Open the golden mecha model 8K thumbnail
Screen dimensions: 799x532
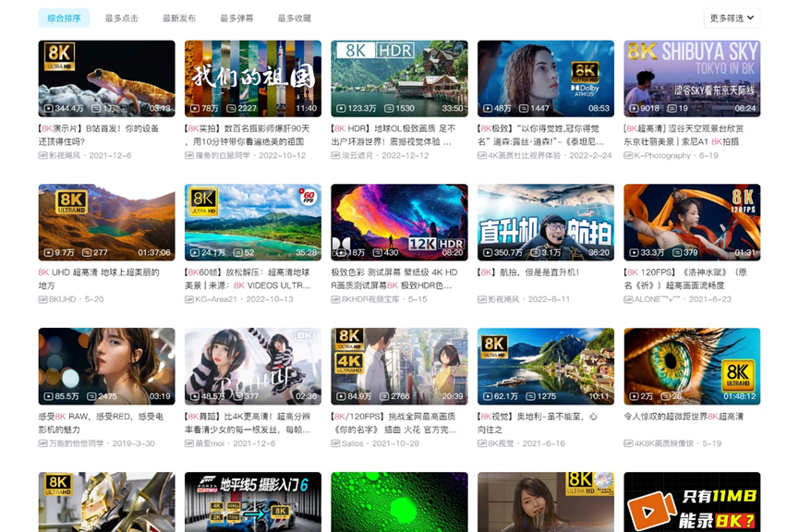tap(106, 502)
